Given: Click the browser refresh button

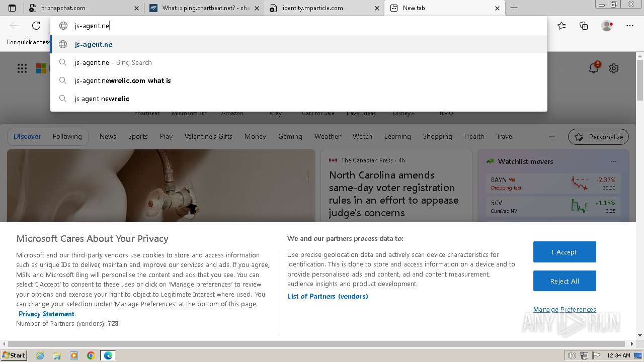Looking at the screenshot, I should point(36,26).
